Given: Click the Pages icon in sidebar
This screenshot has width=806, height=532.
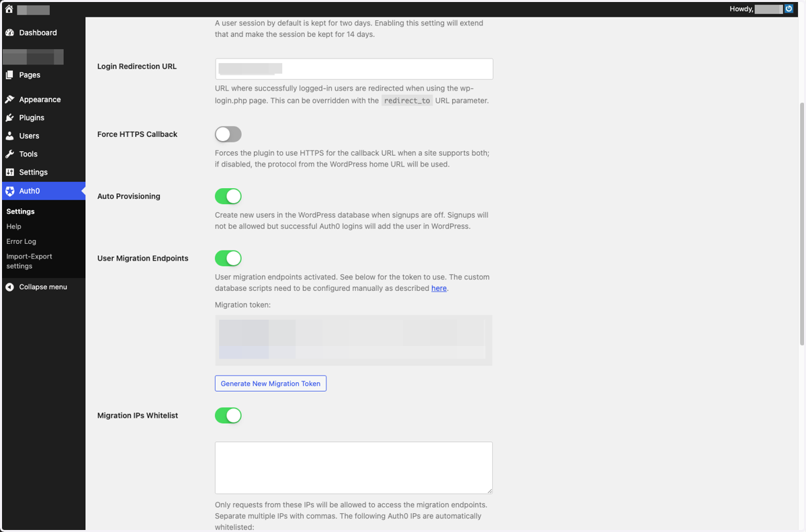Looking at the screenshot, I should coord(9,75).
